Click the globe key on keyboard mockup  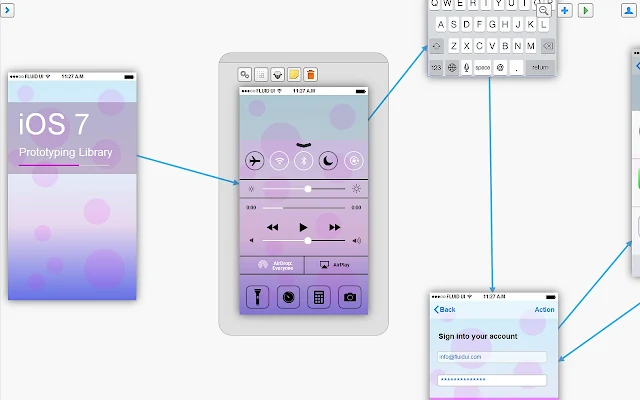(452, 67)
